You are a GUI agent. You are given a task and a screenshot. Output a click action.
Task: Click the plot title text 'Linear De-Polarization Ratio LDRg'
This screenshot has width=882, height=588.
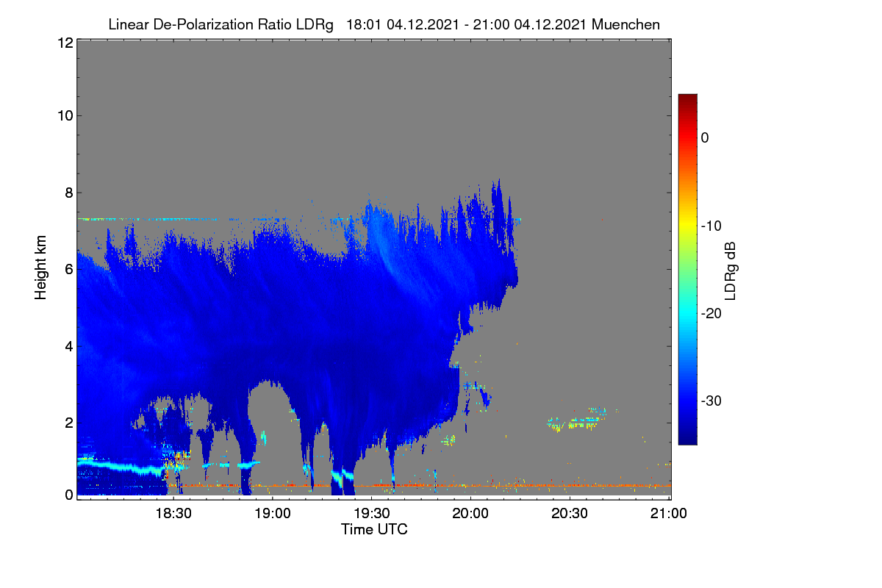(x=220, y=25)
